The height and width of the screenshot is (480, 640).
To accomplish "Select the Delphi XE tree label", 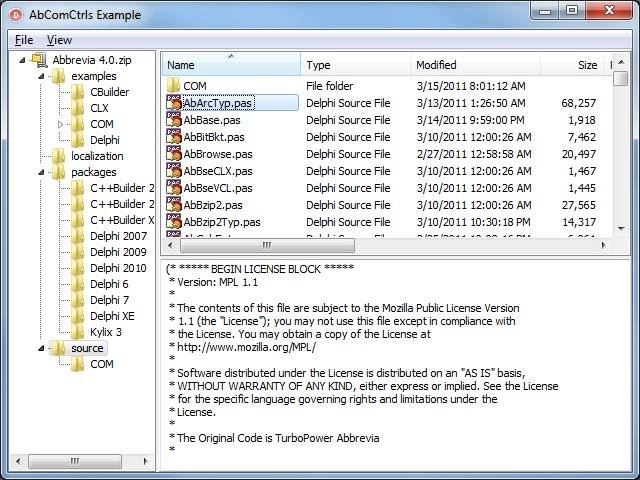I will 112,316.
